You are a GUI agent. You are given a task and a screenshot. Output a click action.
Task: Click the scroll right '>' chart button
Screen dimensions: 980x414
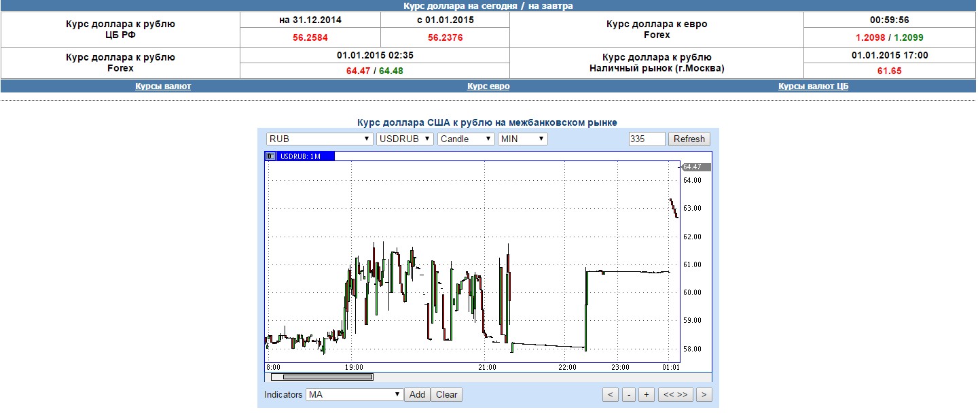pos(704,394)
